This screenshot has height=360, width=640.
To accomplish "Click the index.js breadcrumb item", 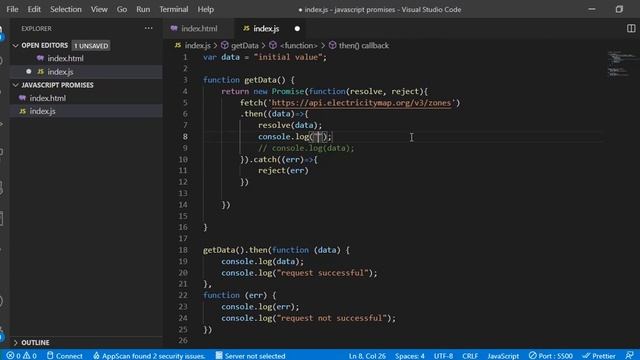I will [x=197, y=45].
